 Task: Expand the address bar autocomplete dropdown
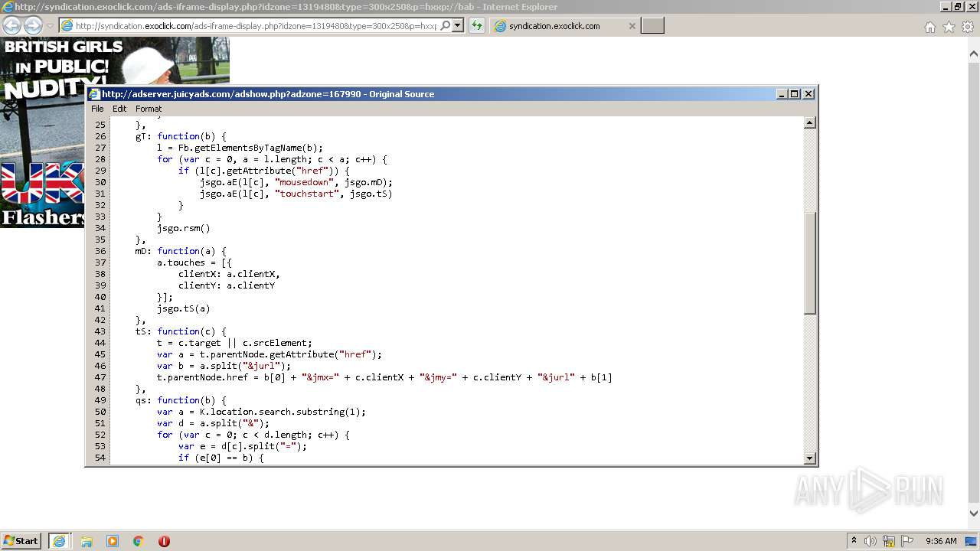458,25
